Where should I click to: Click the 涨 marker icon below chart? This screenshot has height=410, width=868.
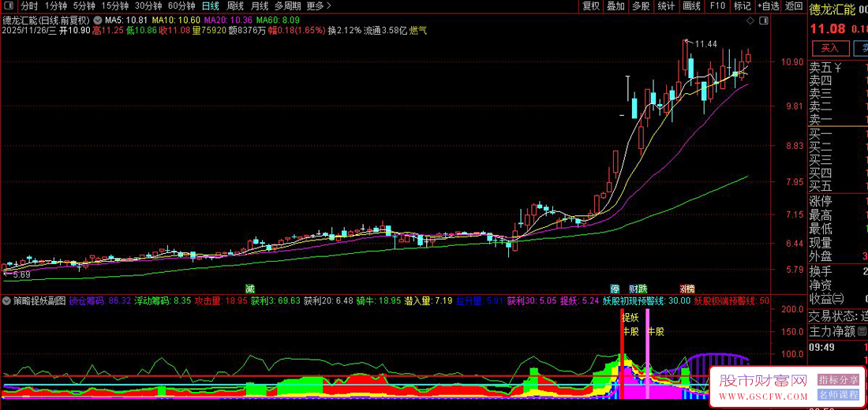coord(683,289)
